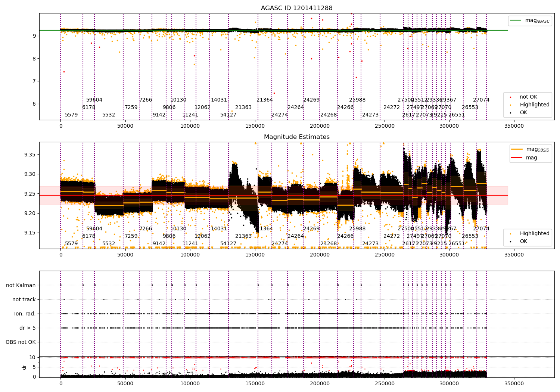Click OBSID label '24266' in the Magnitude Estimates plot
The width and height of the screenshot is (560, 392).
345,236
